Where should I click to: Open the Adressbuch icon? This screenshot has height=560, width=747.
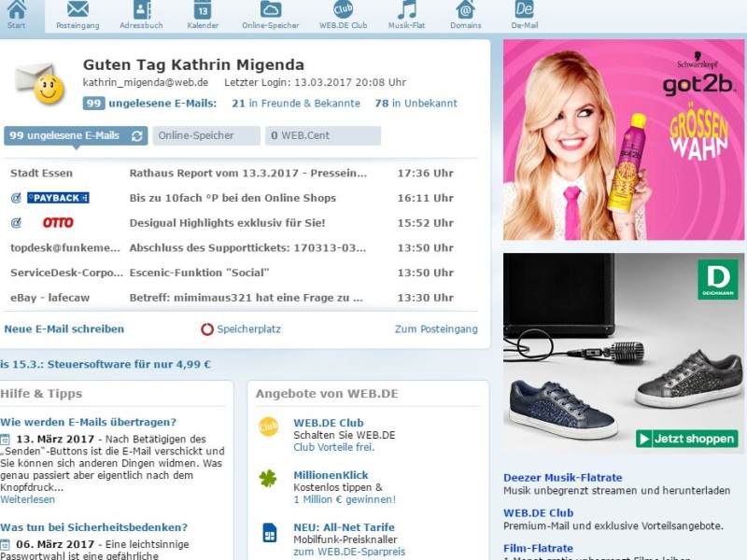coord(142,9)
